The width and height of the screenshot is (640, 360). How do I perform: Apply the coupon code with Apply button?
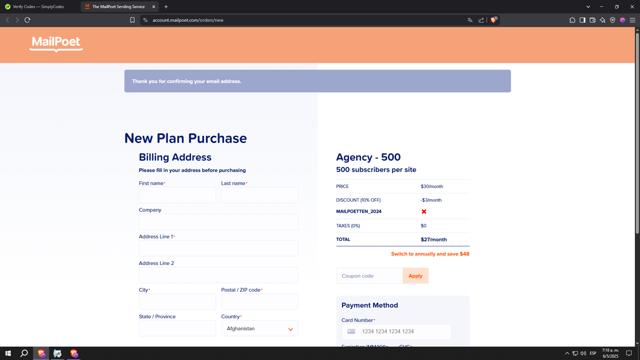[x=415, y=276]
